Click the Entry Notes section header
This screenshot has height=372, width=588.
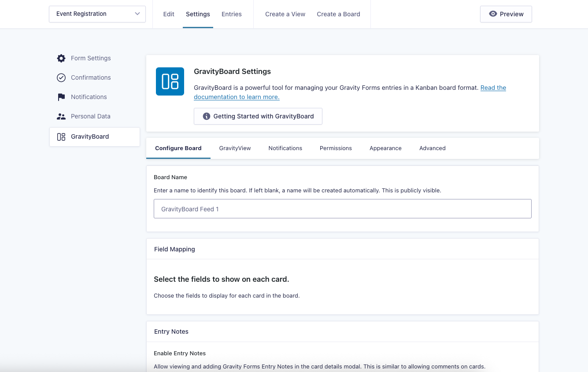click(x=343, y=331)
